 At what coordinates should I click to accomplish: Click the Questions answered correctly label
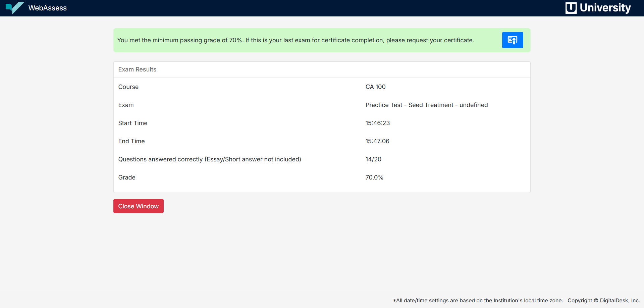click(x=209, y=159)
